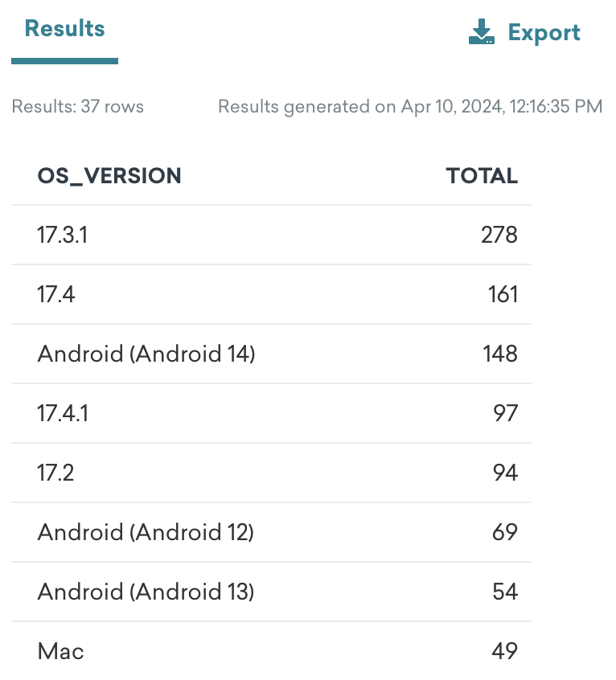
Task: Select the OS_VERSION column header
Action: click(x=109, y=176)
